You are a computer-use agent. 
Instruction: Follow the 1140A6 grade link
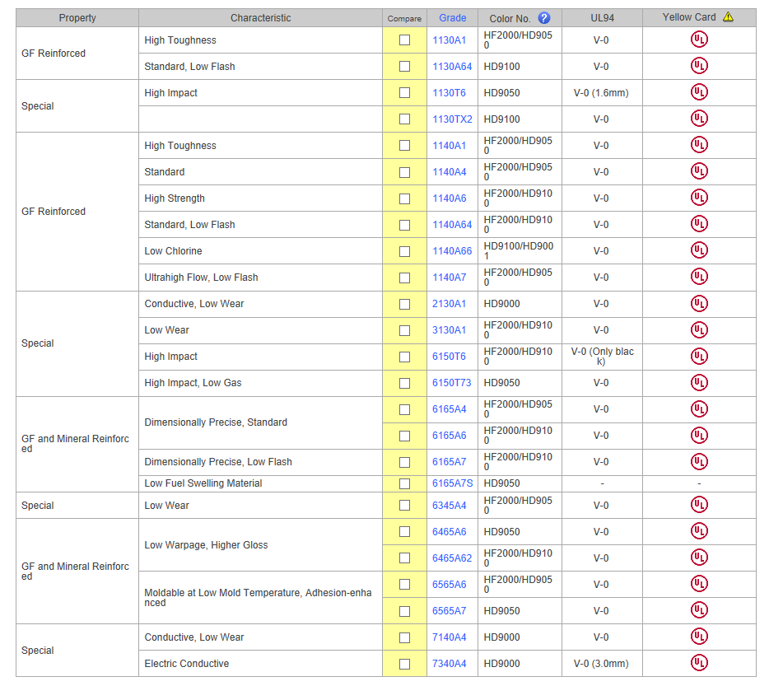450,198
